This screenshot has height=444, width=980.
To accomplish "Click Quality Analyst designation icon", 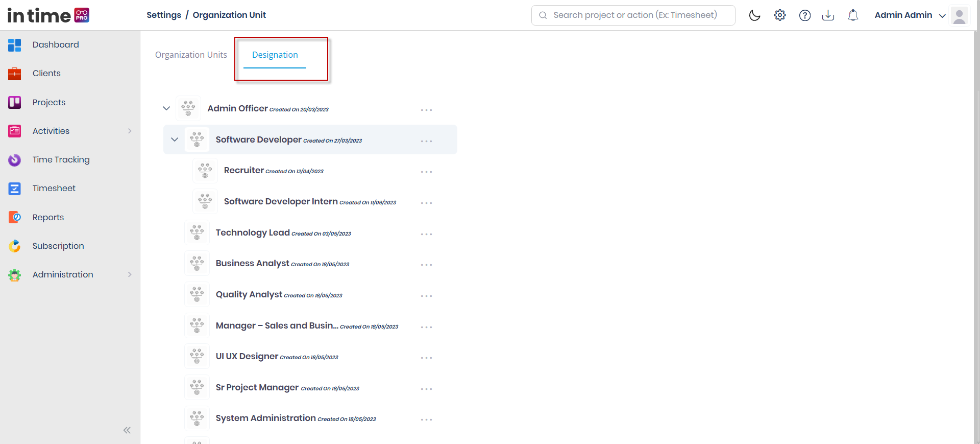I will coord(197,294).
